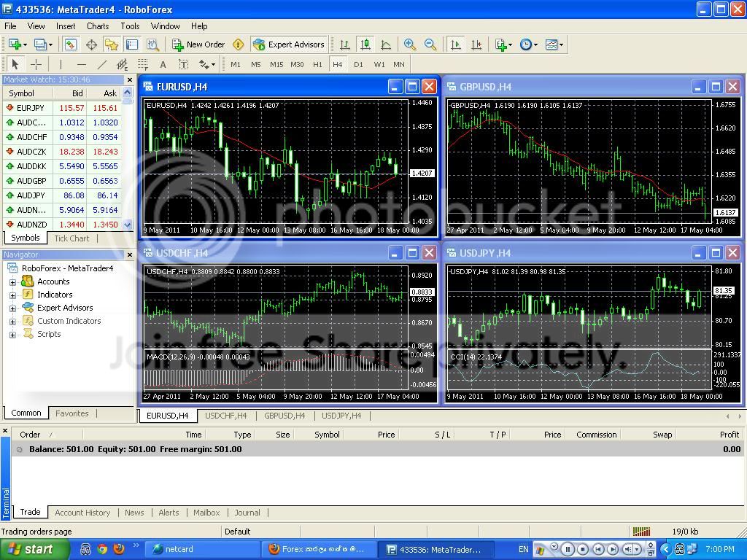Switch chart to Candlesticks mode
This screenshot has height=560, width=747.
click(x=365, y=44)
